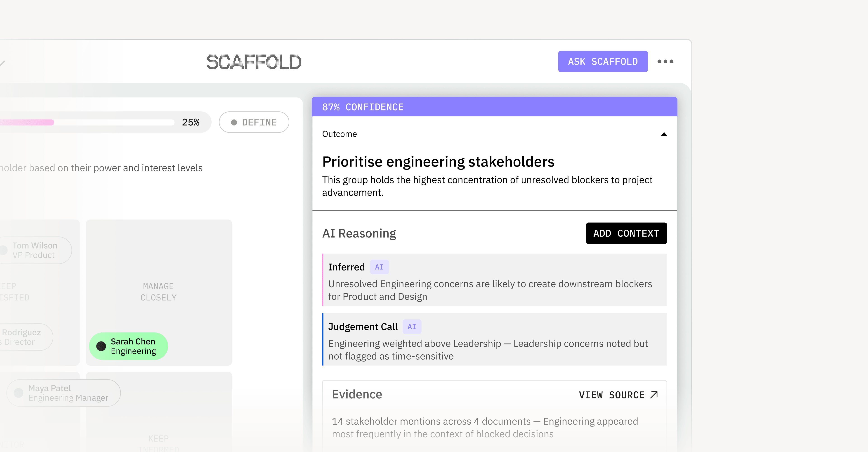This screenshot has width=868, height=452.
Task: Open the View Source link
Action: point(611,395)
